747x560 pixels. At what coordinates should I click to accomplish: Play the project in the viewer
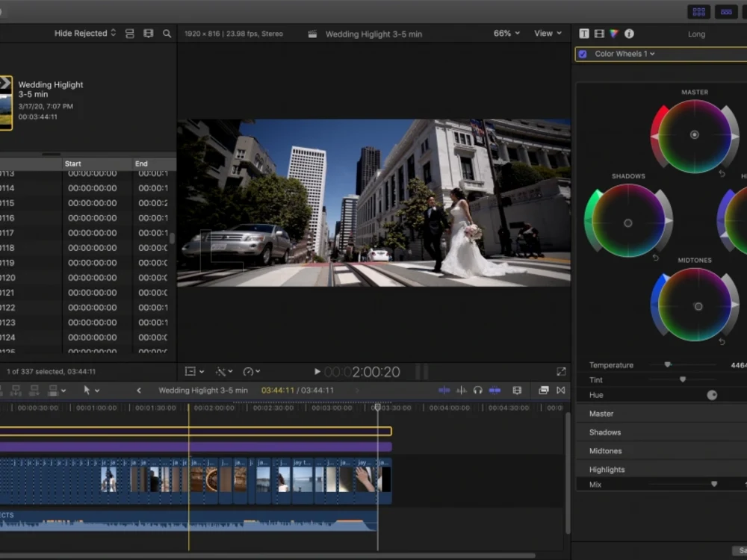click(317, 371)
